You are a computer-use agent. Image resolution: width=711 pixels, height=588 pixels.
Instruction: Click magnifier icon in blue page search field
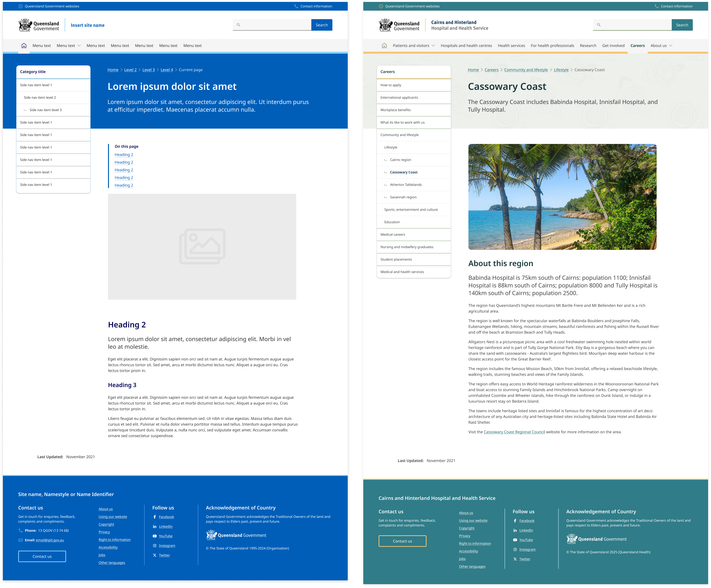point(238,25)
